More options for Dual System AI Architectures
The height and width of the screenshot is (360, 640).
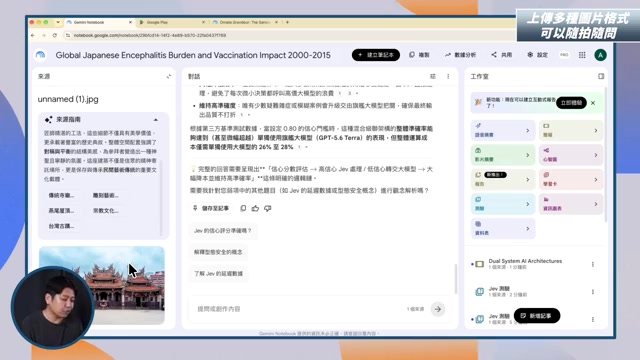593,264
